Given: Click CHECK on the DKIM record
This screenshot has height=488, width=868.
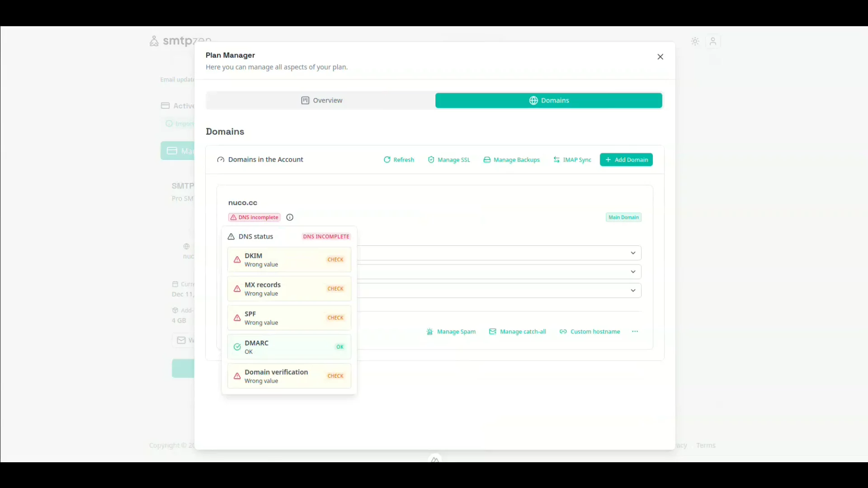Looking at the screenshot, I should point(335,260).
